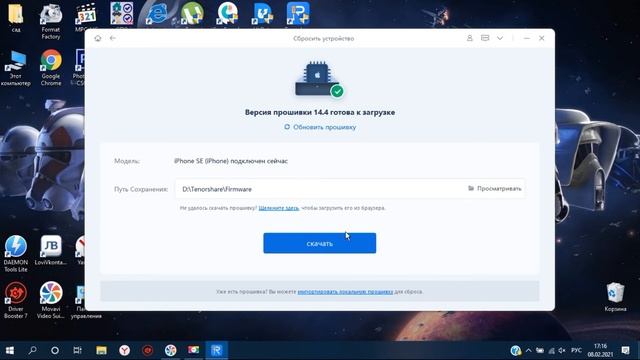The height and width of the screenshot is (360, 640).
Task: Open the uTorrent desktop shortcut
Action: 192,14
